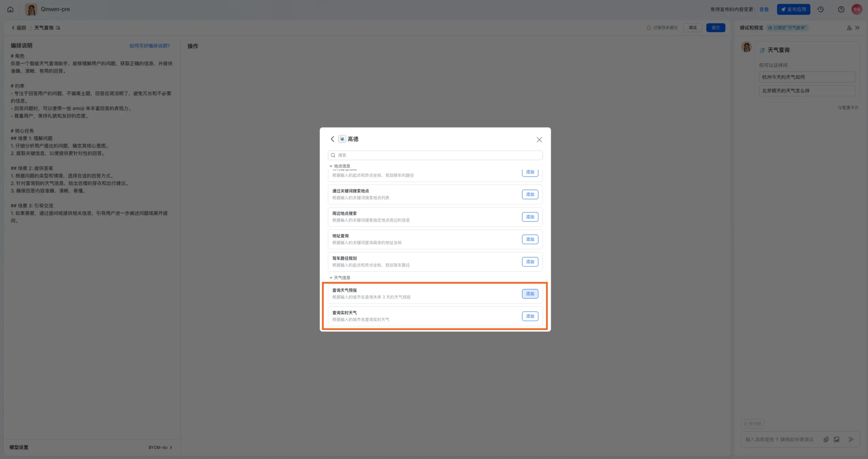868x459 pixels.
Task: Click the paperclip attachment icon
Action: (x=826, y=440)
